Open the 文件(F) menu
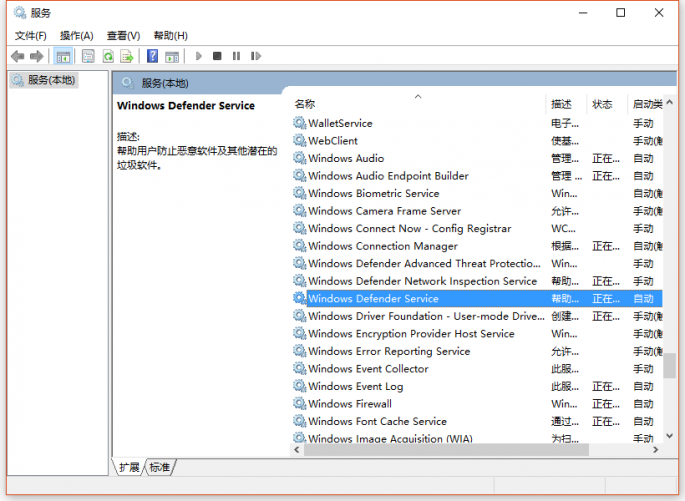The image size is (685, 501). pos(31,35)
